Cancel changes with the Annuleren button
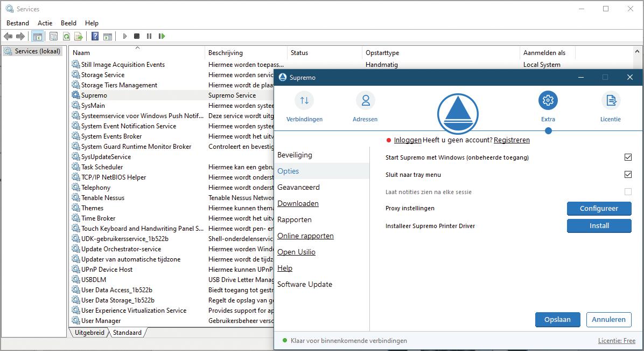Screen dimensions: 644x351 point(608,319)
